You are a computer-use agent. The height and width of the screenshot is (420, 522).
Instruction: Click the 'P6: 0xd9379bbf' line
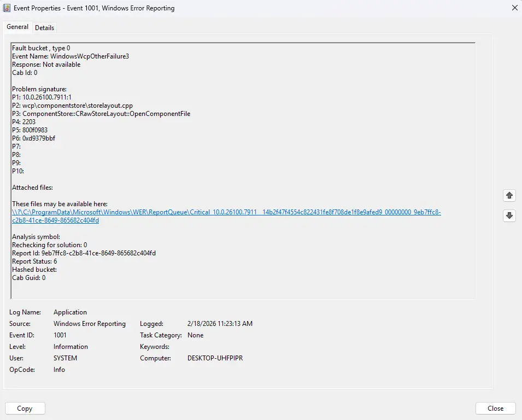[x=34, y=138]
